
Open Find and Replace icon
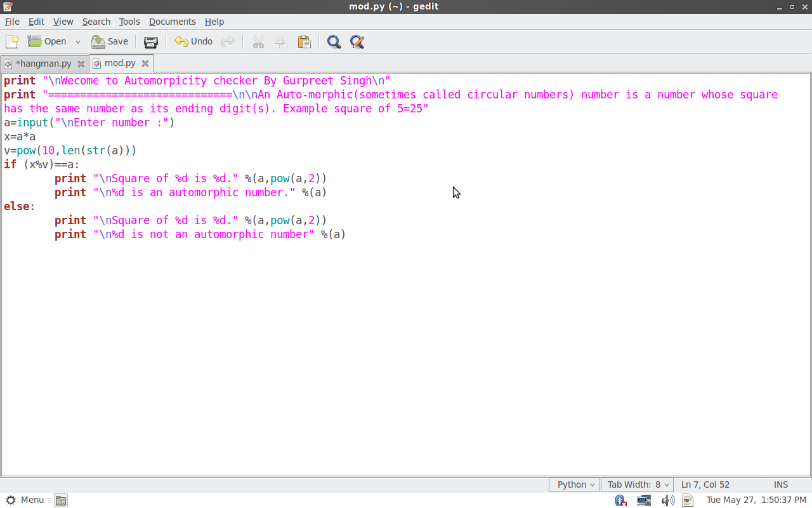coord(357,42)
